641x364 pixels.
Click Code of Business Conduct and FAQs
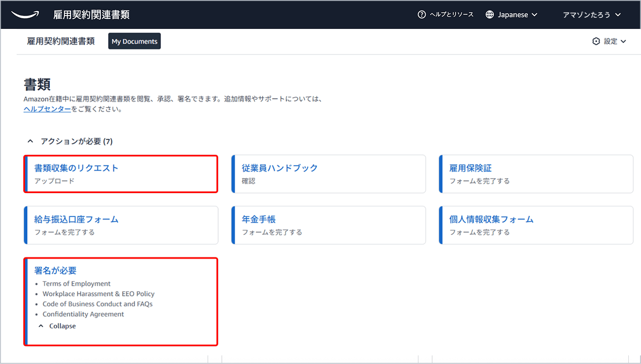coord(98,304)
